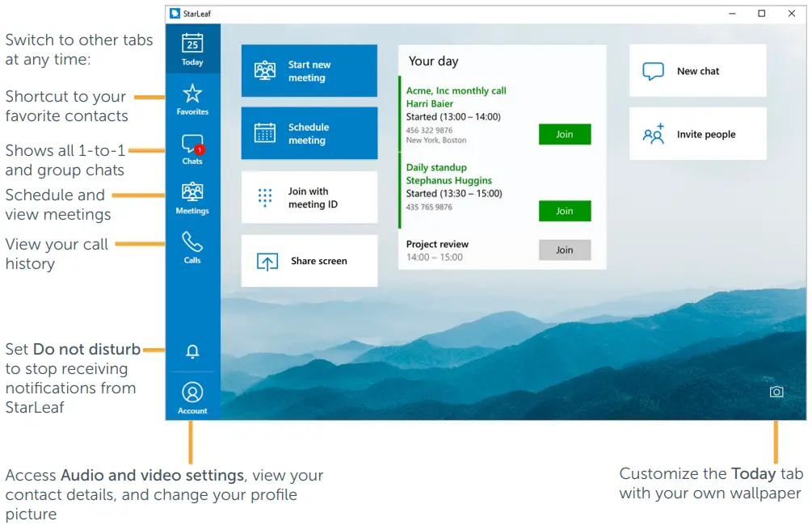Open Chats with unread badge
812x525 pixels.
(192, 145)
